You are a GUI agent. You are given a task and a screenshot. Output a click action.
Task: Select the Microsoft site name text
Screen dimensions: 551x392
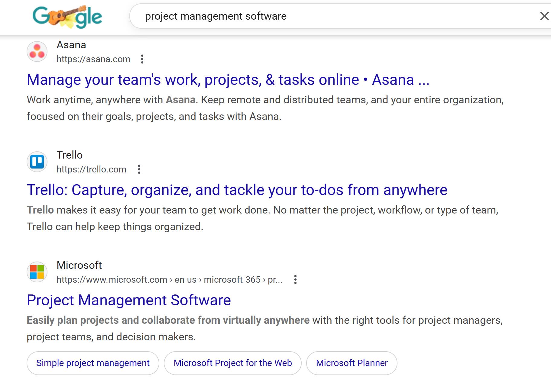79,265
